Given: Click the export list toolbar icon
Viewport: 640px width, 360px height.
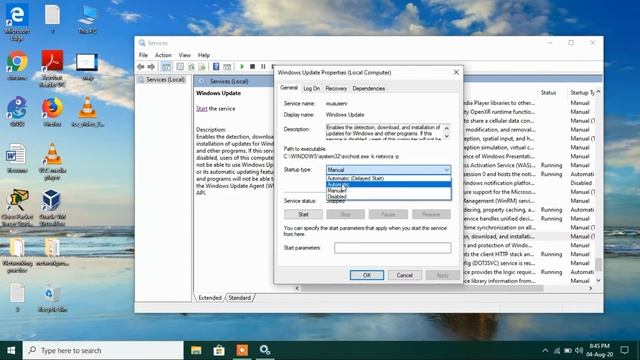Looking at the screenshot, I should click(202, 67).
